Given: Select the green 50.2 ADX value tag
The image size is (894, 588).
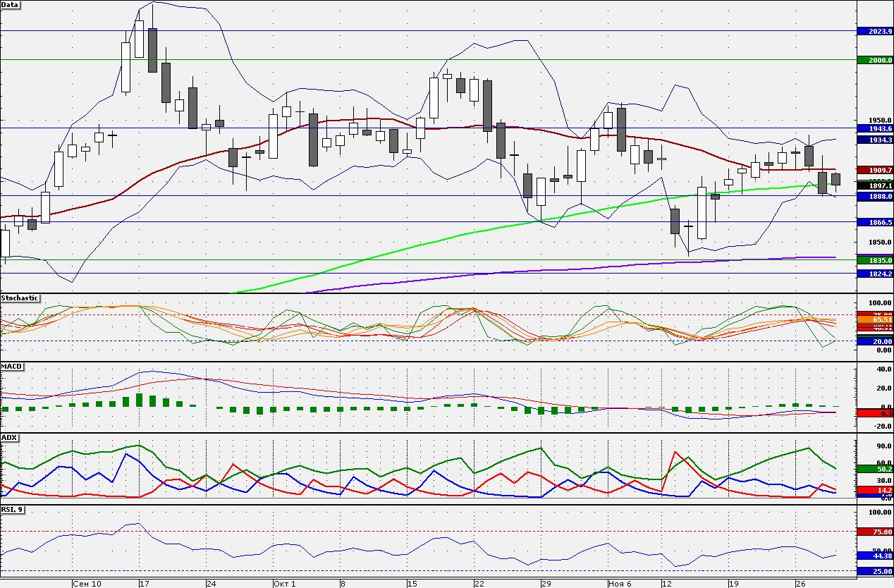Looking at the screenshot, I should 875,469.
